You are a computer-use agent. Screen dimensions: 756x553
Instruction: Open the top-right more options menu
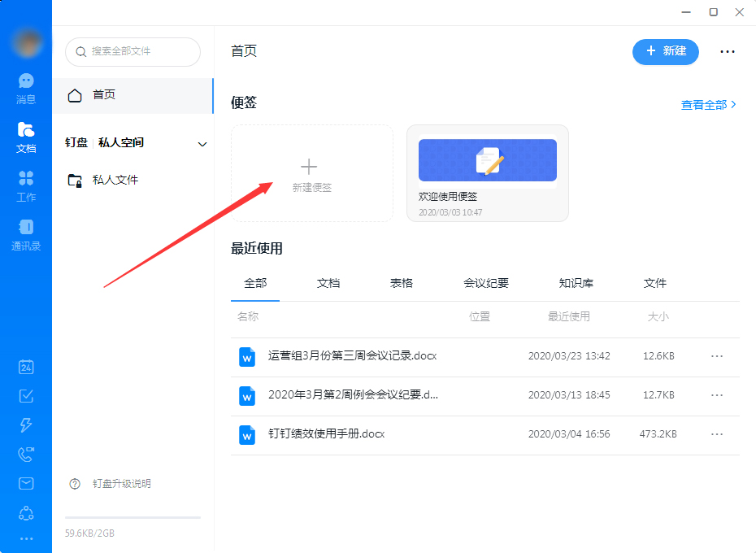pos(727,51)
